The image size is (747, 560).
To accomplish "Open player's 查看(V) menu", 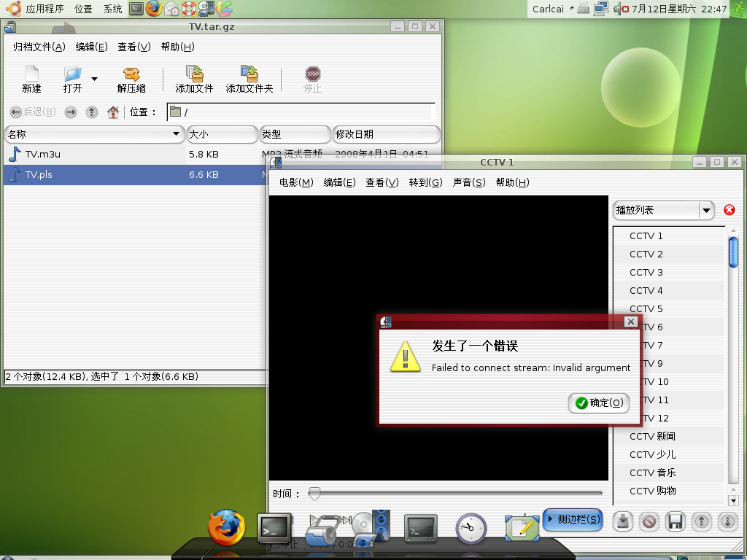I will click(x=382, y=182).
